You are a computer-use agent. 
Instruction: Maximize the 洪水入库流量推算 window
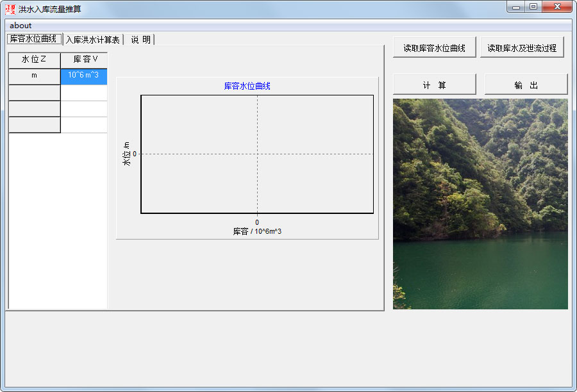pyautogui.click(x=533, y=7)
